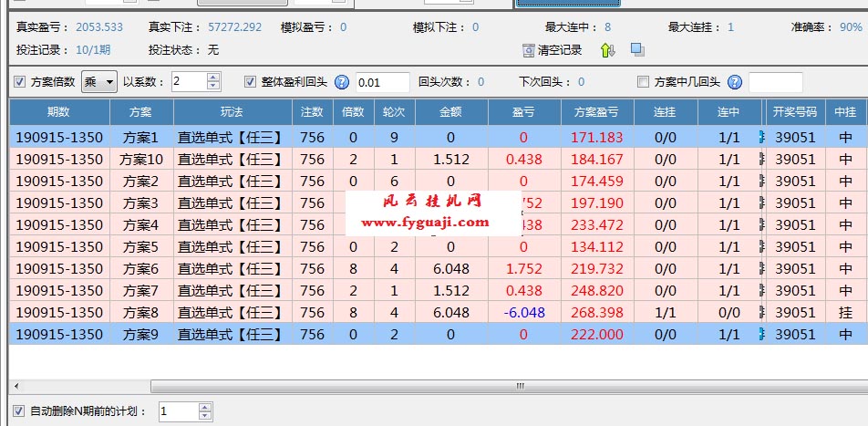
Task: Toggle the 整体盈利回头 checkbox
Action: pyautogui.click(x=250, y=82)
